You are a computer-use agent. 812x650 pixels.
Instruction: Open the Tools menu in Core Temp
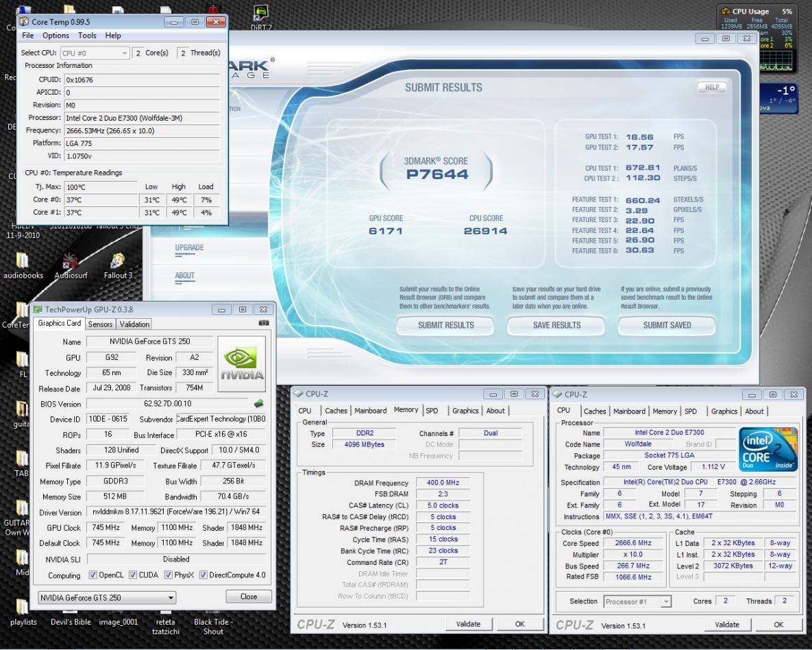87,35
